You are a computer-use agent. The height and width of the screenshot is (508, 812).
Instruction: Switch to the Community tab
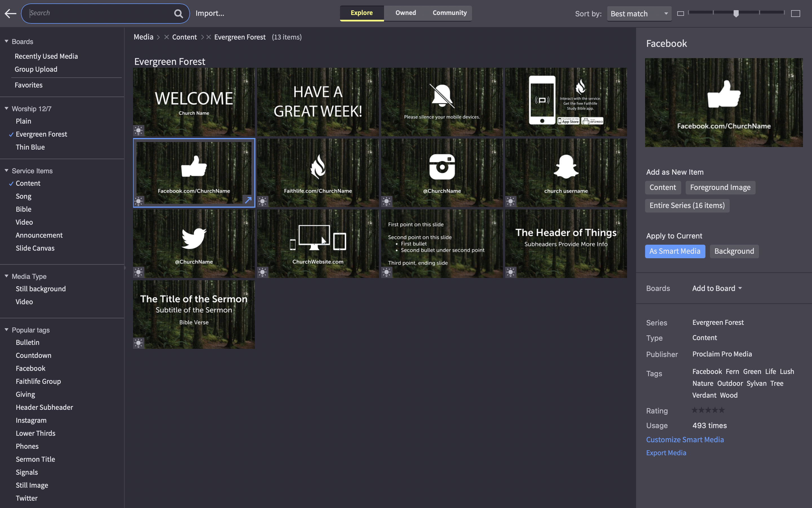[x=450, y=13]
